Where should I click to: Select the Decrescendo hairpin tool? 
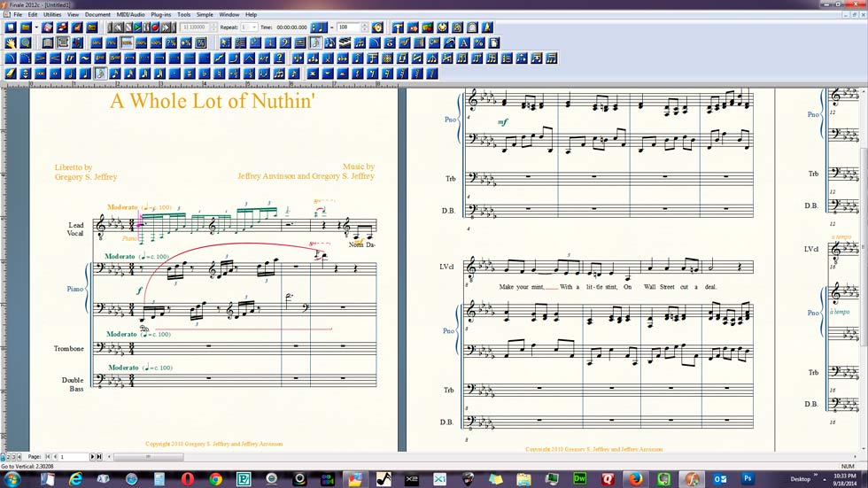tap(41, 58)
